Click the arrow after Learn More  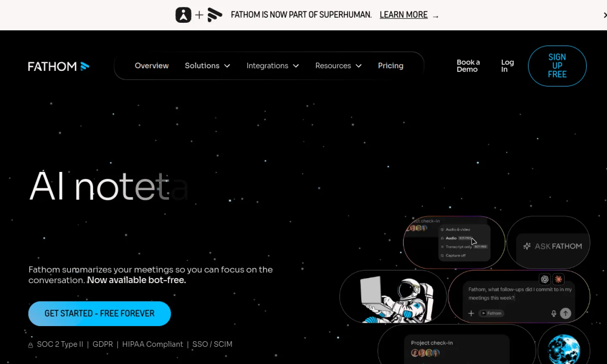tap(436, 16)
